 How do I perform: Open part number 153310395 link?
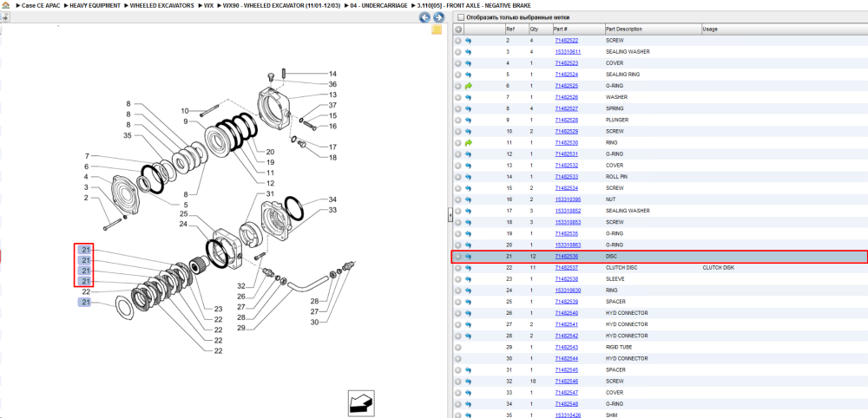(x=568, y=199)
